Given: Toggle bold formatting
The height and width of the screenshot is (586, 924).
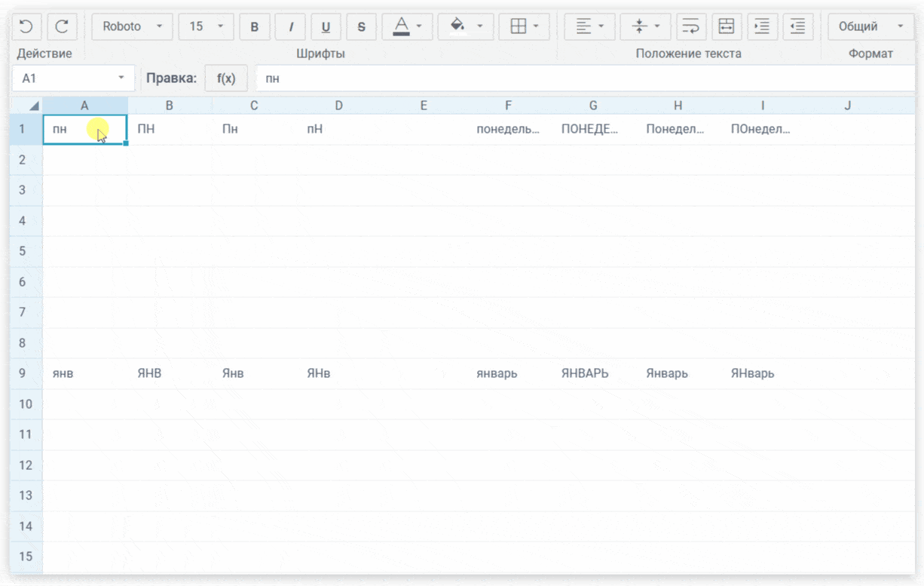Looking at the screenshot, I should (x=255, y=27).
